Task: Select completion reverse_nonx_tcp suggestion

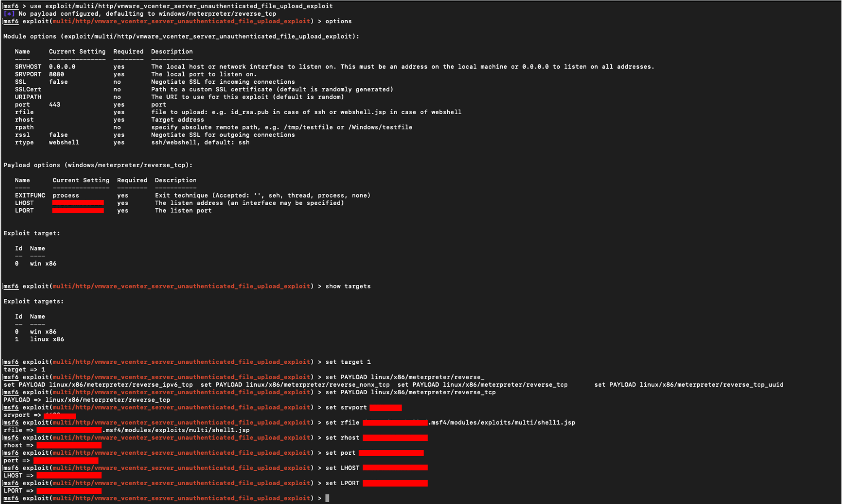Action: (x=295, y=385)
